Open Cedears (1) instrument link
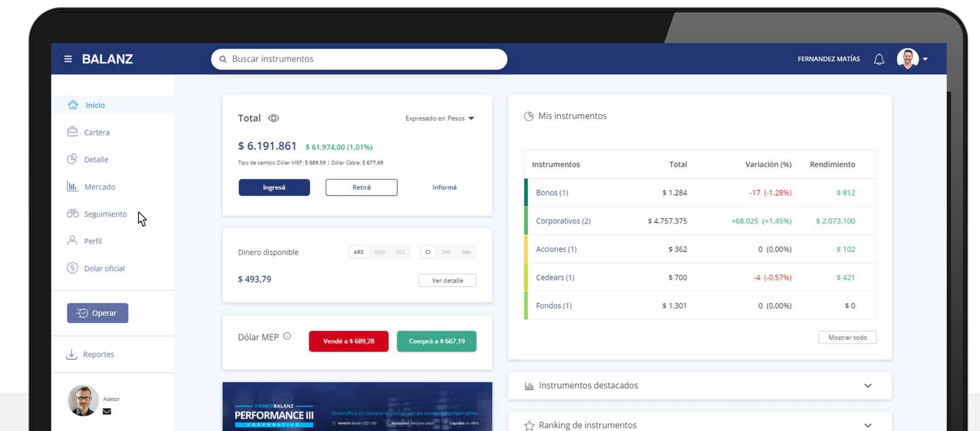The width and height of the screenshot is (980, 431). 555,277
